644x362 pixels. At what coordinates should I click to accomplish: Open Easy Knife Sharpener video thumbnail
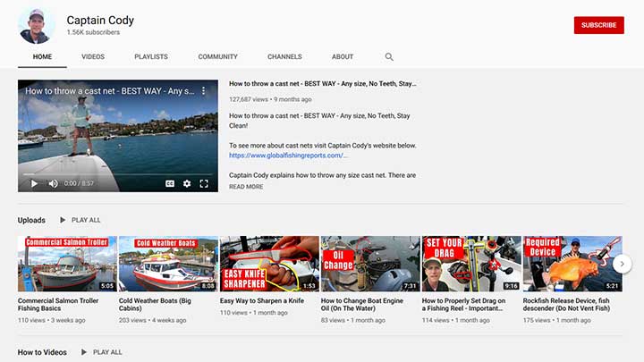[269, 264]
